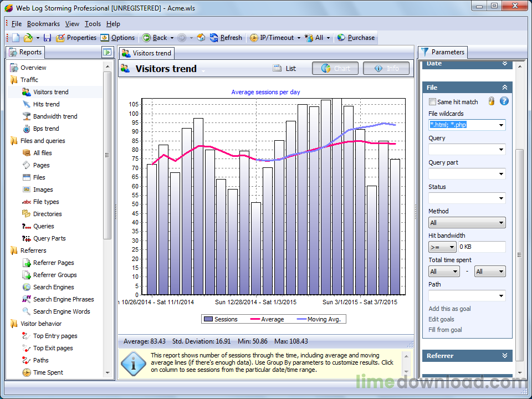Switch to the List view
Image resolution: width=532 pixels, height=399 pixels.
(x=285, y=69)
